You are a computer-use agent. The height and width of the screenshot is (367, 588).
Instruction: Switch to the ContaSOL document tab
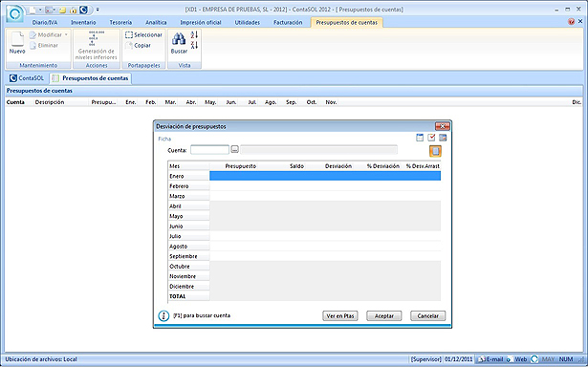(27, 78)
